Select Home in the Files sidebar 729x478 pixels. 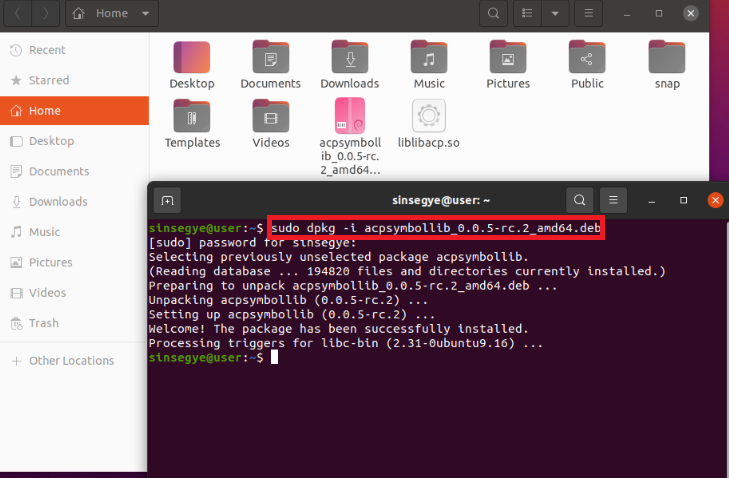click(x=74, y=111)
